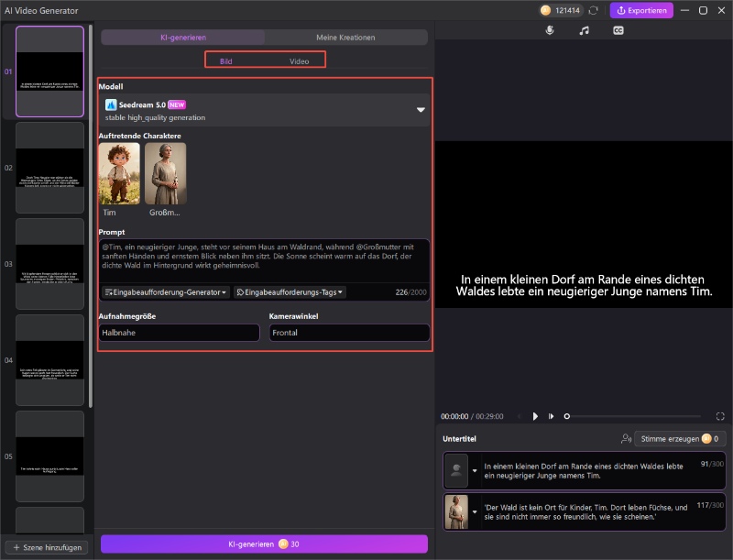
Task: Click the next frame playback button
Action: point(551,416)
